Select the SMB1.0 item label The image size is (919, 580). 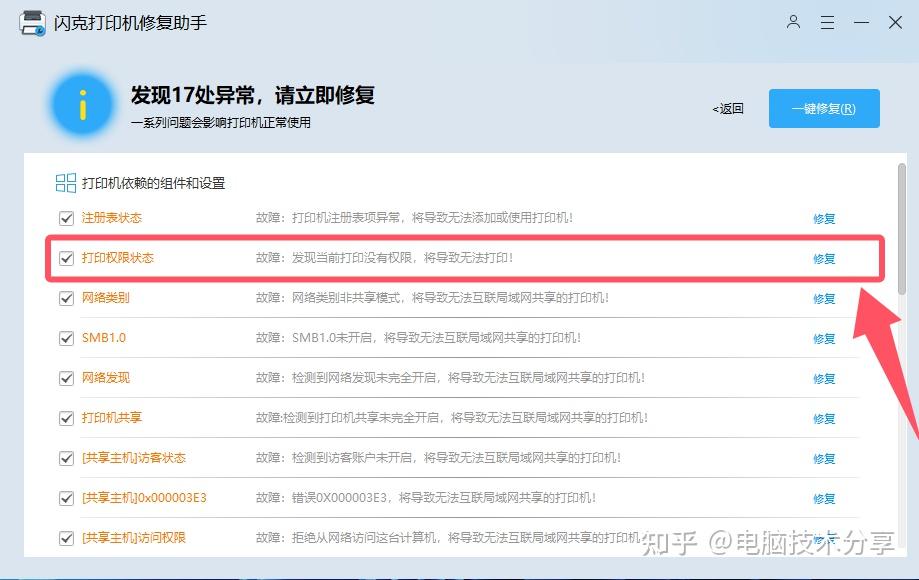coord(104,337)
